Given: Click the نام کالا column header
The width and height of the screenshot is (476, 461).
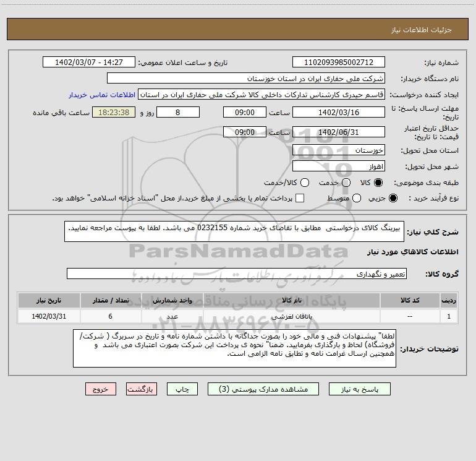Looking at the screenshot, I should [291, 300].
